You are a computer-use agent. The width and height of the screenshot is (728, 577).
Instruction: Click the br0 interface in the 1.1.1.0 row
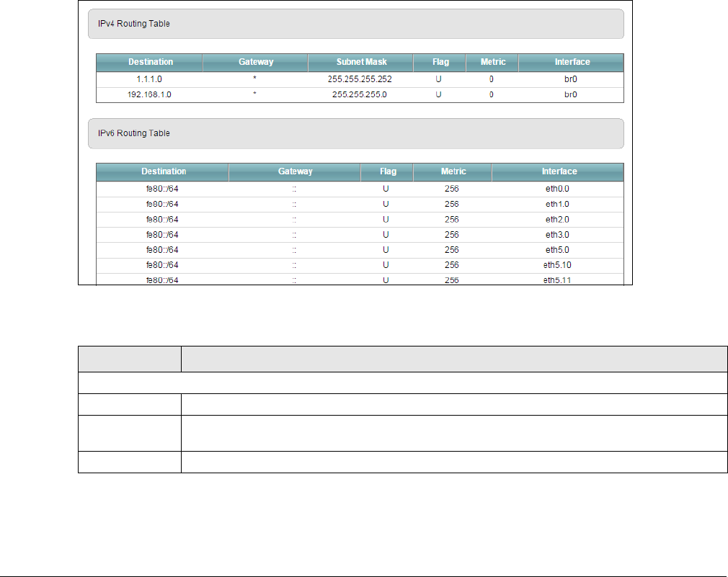[571, 79]
